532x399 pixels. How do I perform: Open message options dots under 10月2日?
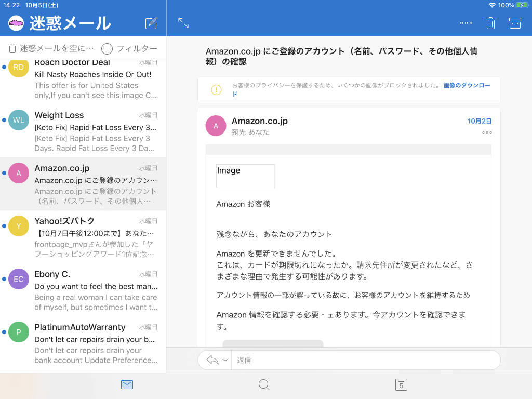(487, 132)
